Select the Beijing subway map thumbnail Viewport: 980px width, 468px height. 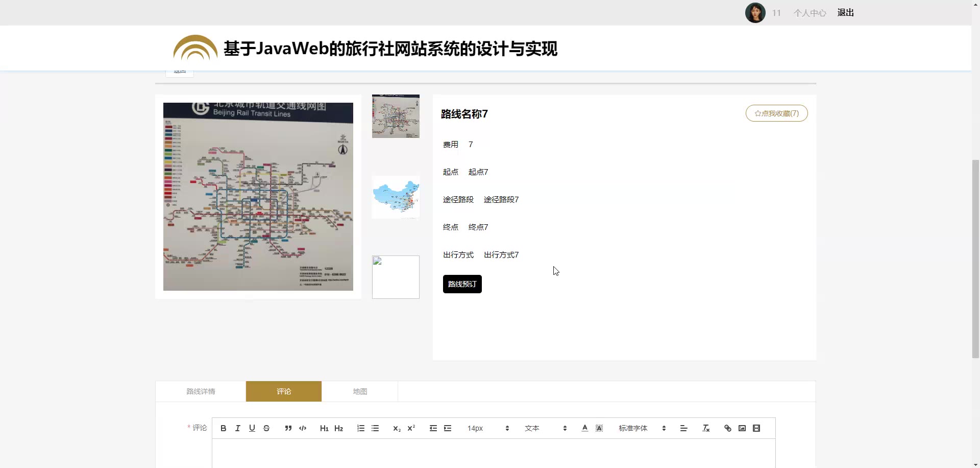click(x=396, y=116)
